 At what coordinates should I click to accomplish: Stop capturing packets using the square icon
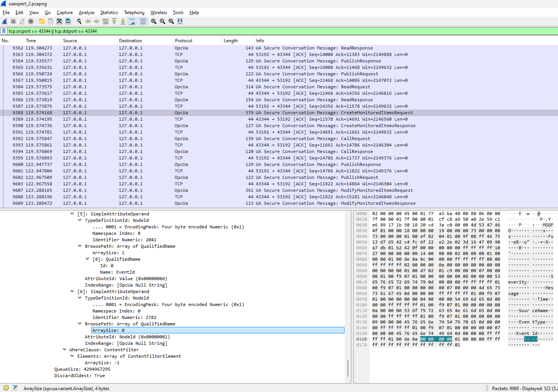pos(13,21)
